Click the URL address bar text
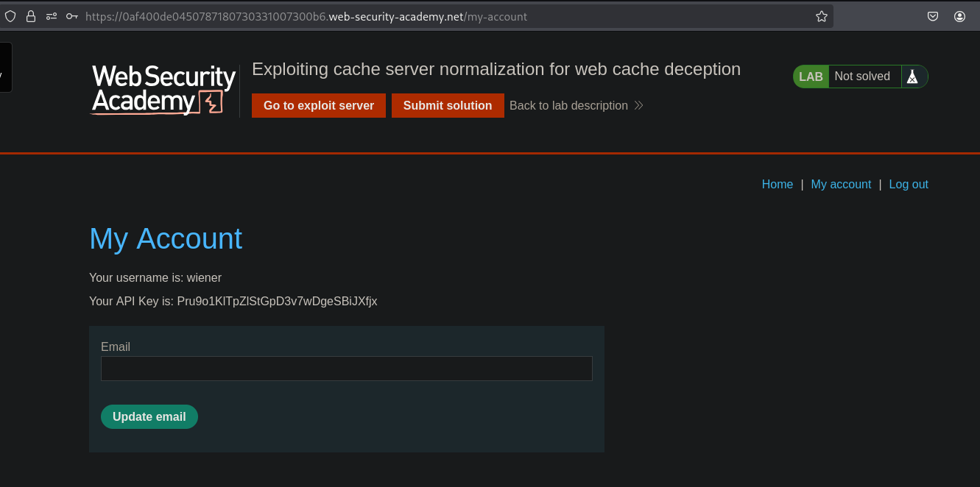 306,16
